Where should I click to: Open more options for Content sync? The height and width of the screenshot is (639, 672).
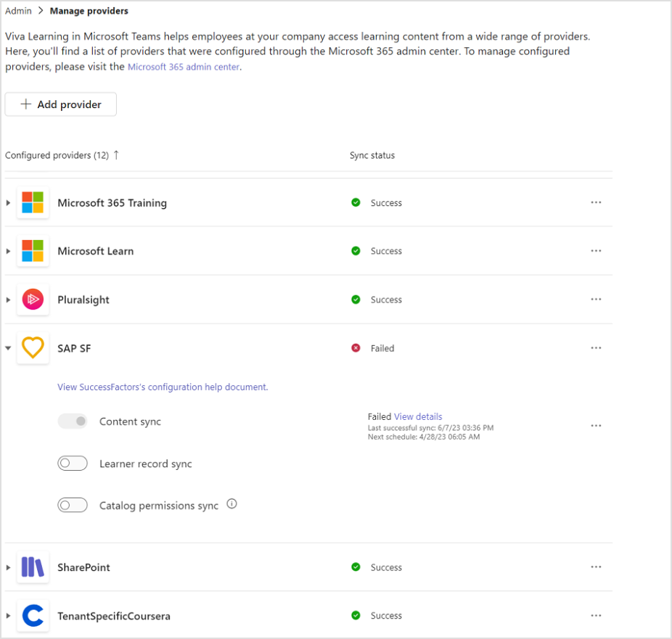click(x=596, y=426)
